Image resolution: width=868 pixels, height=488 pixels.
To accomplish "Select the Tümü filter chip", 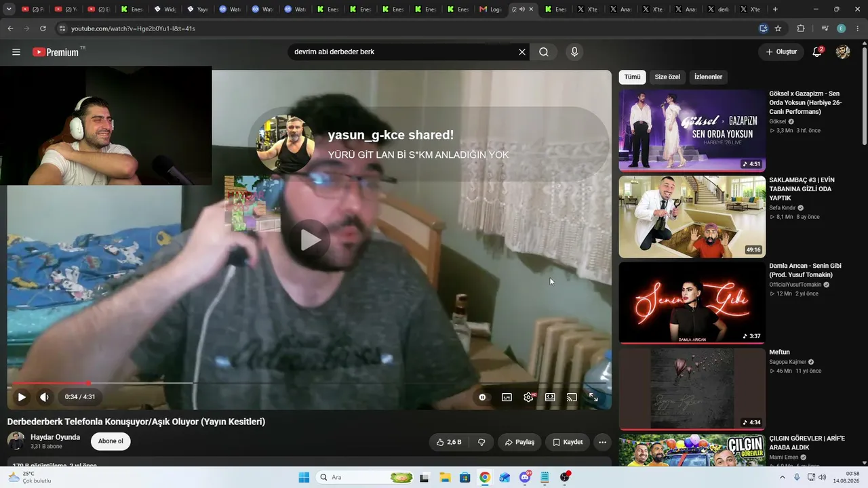I will [632, 77].
